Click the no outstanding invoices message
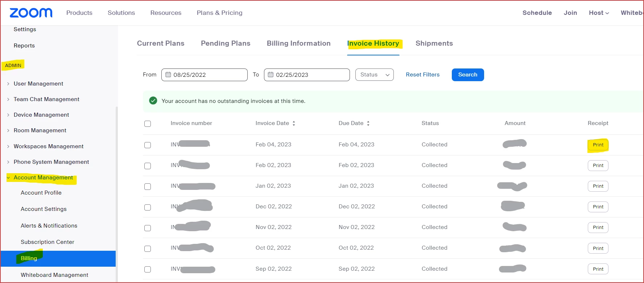This screenshot has height=283, width=644. 234,101
